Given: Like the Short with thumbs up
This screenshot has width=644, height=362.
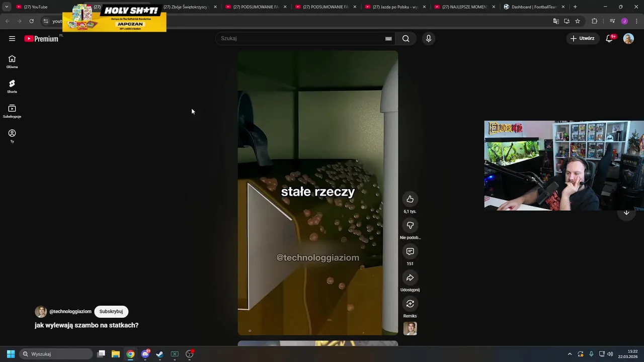Looking at the screenshot, I should click(x=410, y=199).
